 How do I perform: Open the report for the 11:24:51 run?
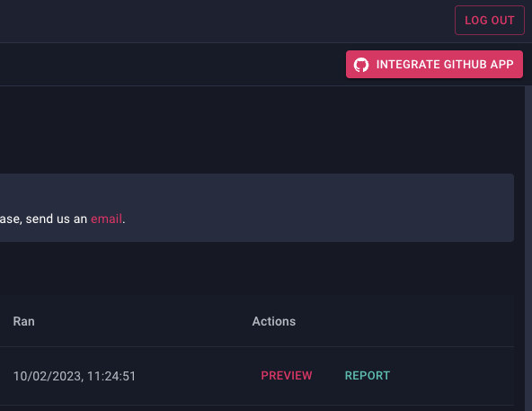(368, 376)
